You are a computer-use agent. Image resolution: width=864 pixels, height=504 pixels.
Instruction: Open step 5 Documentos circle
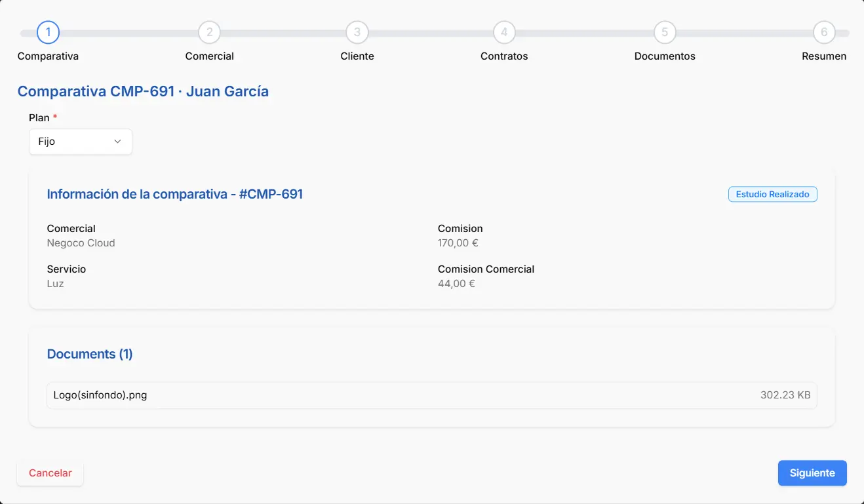665,32
